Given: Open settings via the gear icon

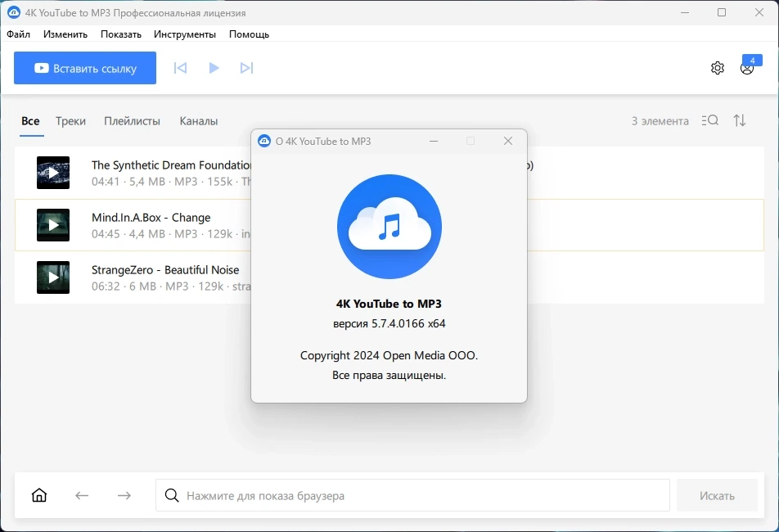Looking at the screenshot, I should click(718, 68).
